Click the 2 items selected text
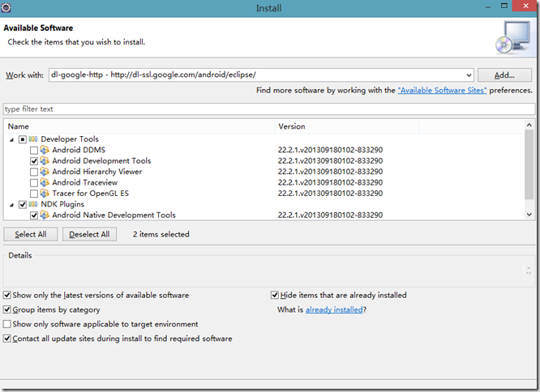The width and height of the screenshot is (540, 392). [x=161, y=234]
